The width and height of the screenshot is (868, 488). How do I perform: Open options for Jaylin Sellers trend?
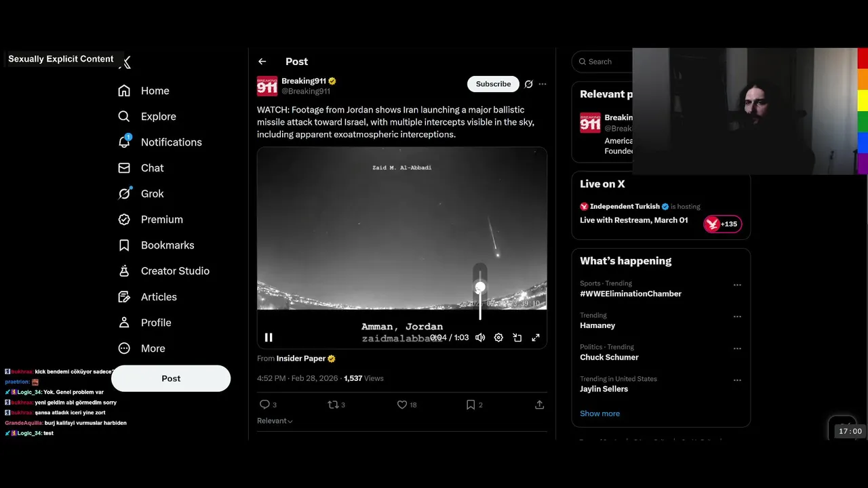[x=737, y=380]
